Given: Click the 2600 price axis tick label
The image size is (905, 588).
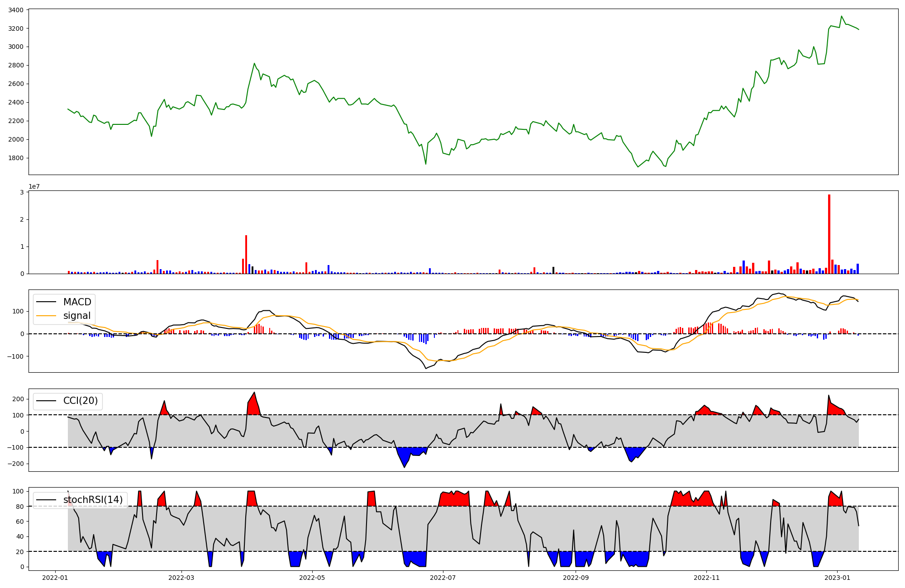Looking at the screenshot, I should [x=16, y=84].
